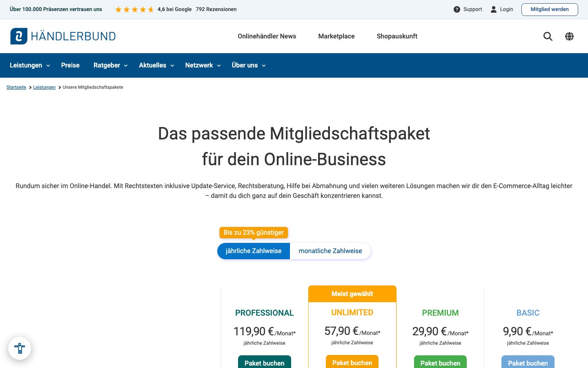
Task: Click the accessibility widget icon
Action: point(20,348)
